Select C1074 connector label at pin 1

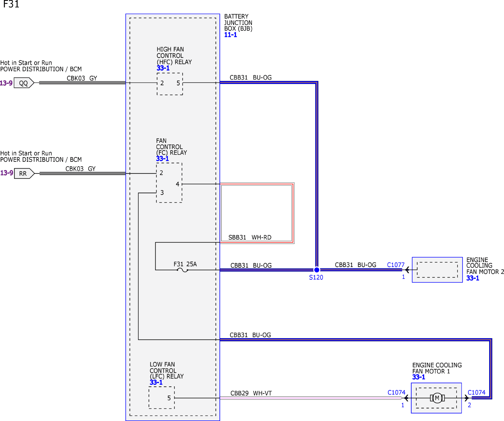pyautogui.click(x=397, y=392)
